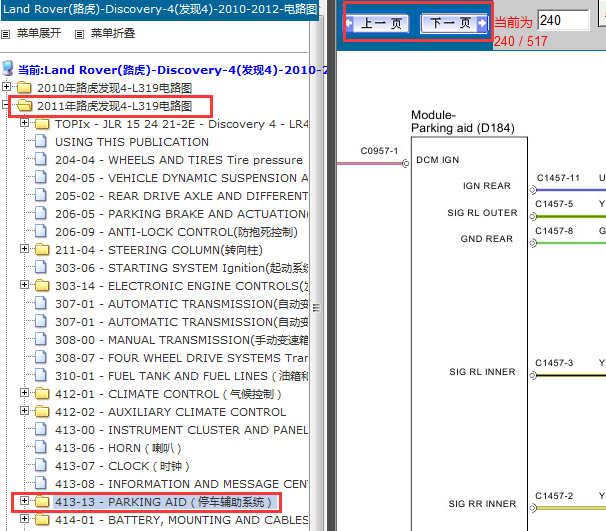This screenshot has width=606, height=531.
Task: Open the root link 当前:Land Rover(路虎)-Discovery-4
Action: coord(172,70)
